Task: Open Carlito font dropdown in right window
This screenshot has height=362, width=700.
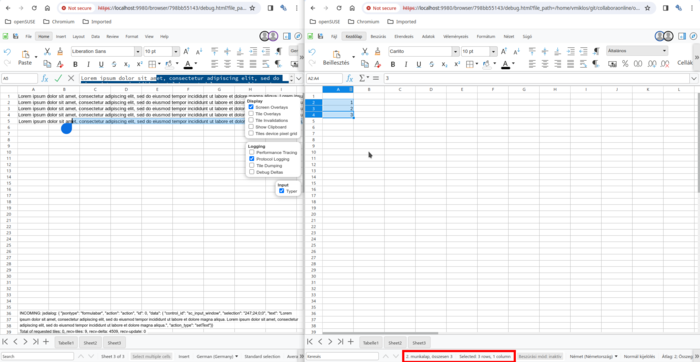Action: pyautogui.click(x=455, y=51)
